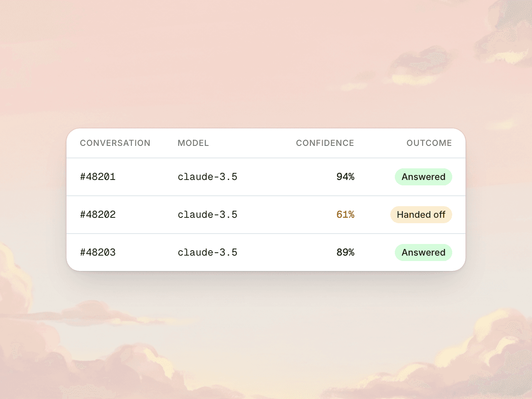
Task: Click the MODEL column header
Action: point(193,143)
